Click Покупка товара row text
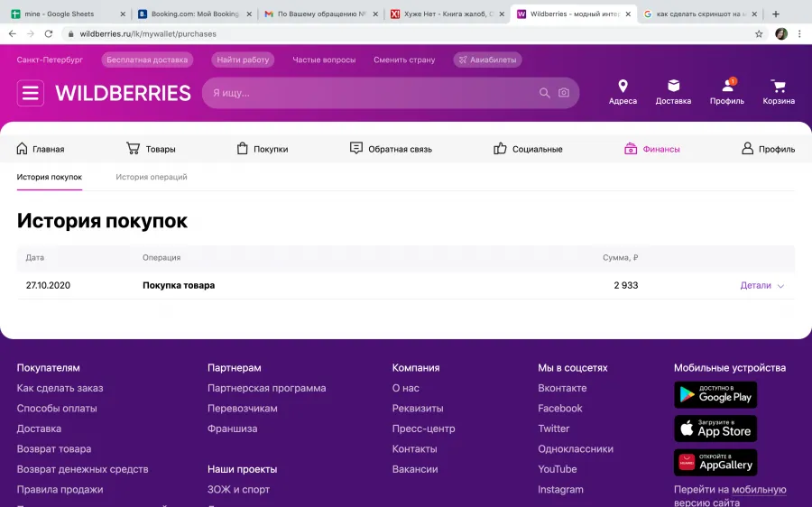The width and height of the screenshot is (812, 507). click(x=179, y=285)
